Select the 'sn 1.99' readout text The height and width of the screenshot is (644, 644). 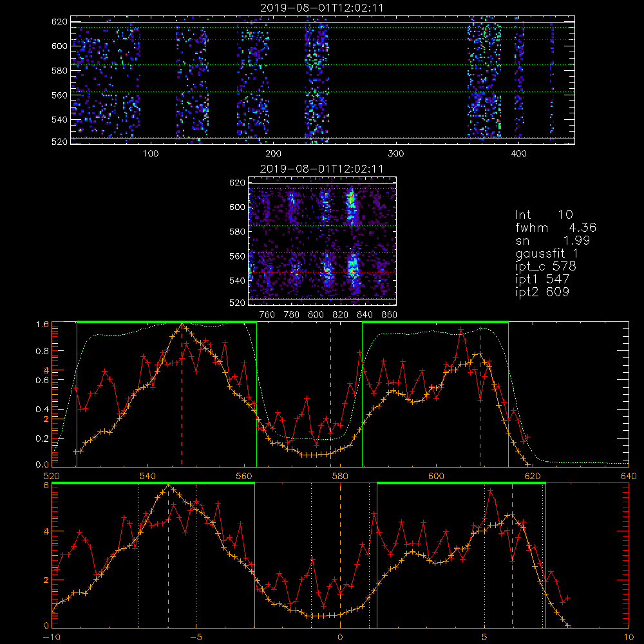click(553, 240)
